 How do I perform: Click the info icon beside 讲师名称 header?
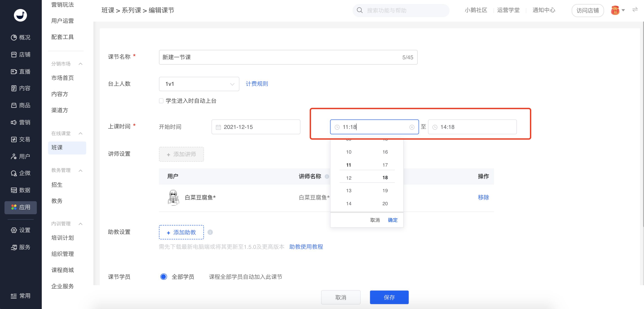(326, 177)
